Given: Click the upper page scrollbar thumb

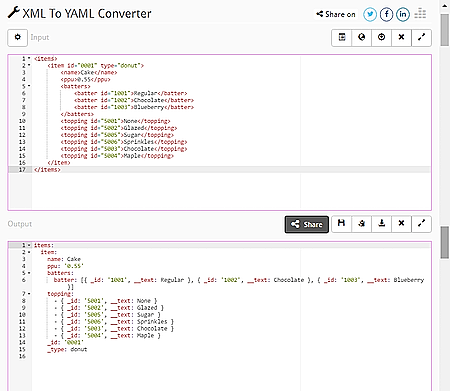Looking at the screenshot, I should point(445,30).
